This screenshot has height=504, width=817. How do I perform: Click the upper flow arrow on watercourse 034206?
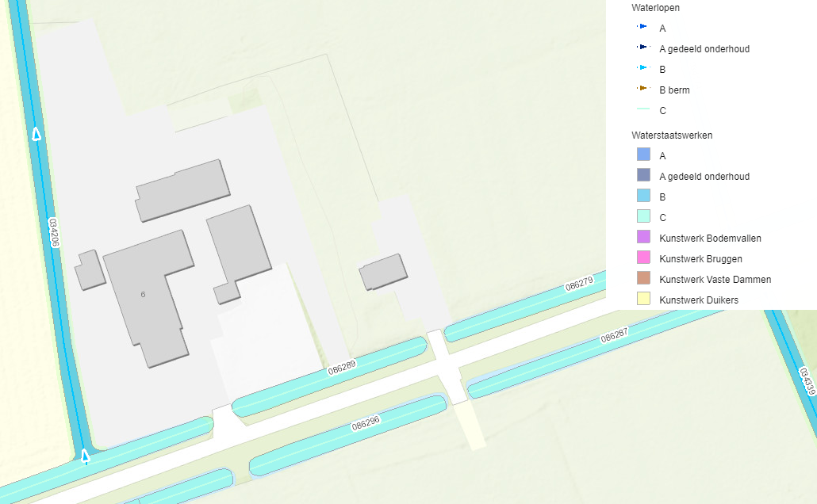[x=36, y=134]
